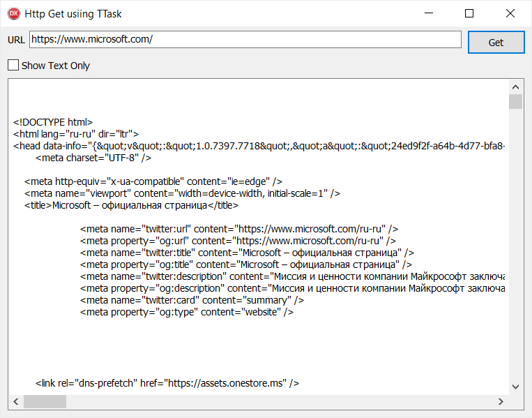
Task: Click the og:type website line
Action: coord(187,312)
